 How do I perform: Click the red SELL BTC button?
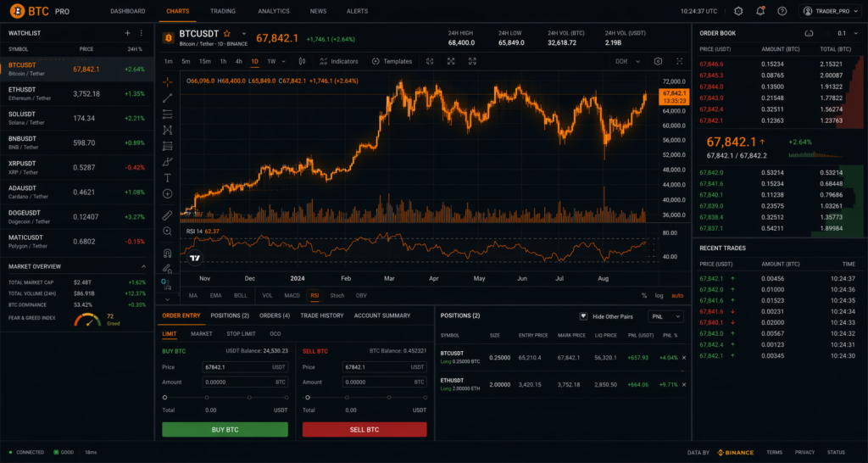(364, 430)
